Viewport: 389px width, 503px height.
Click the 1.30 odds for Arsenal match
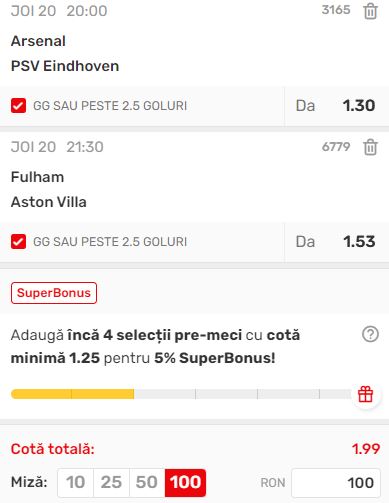(x=359, y=106)
